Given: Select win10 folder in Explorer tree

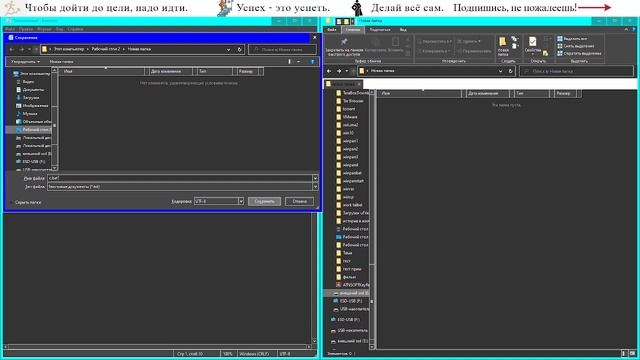Looking at the screenshot, I should (345, 133).
